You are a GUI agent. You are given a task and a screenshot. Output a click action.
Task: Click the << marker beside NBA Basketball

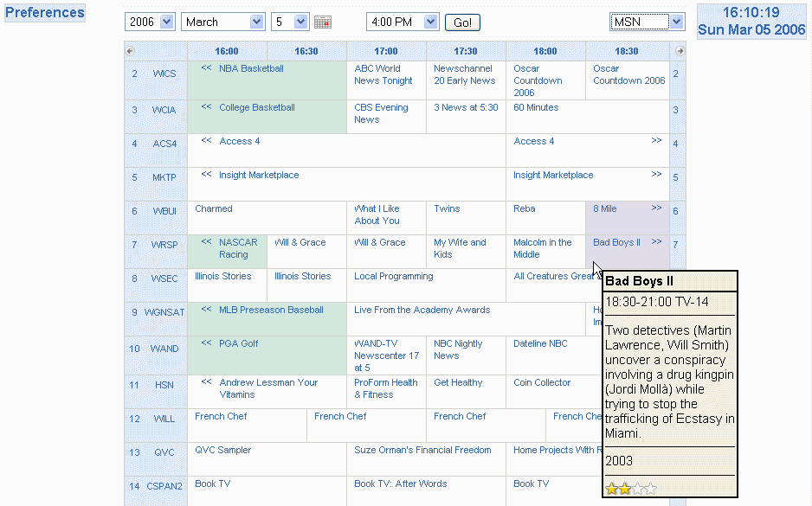click(206, 67)
